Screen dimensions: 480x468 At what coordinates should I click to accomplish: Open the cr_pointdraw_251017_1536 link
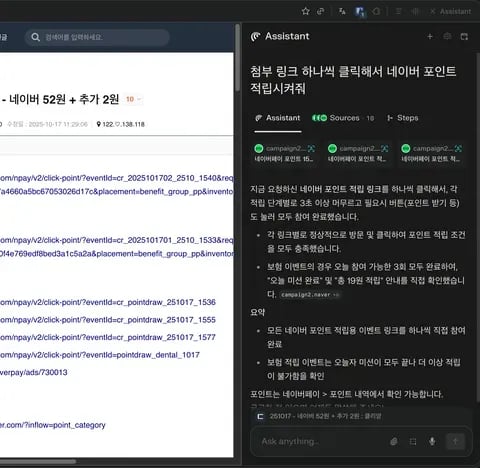[107, 302]
